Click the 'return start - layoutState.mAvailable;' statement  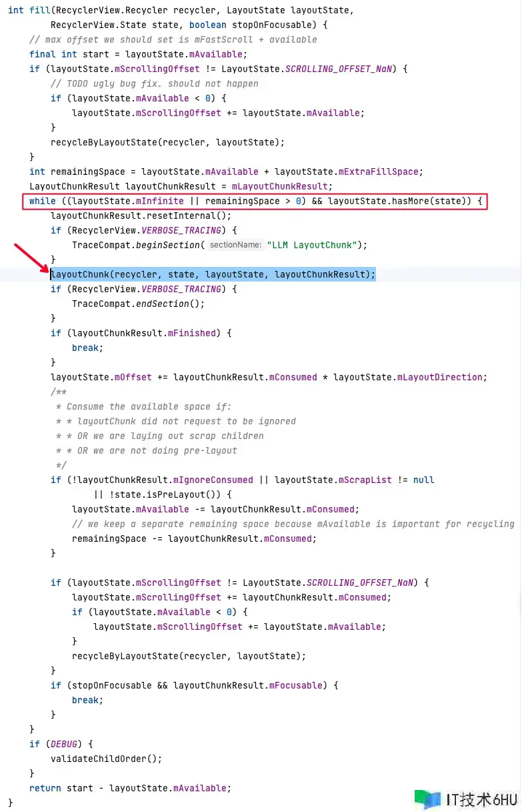pyautogui.click(x=131, y=788)
